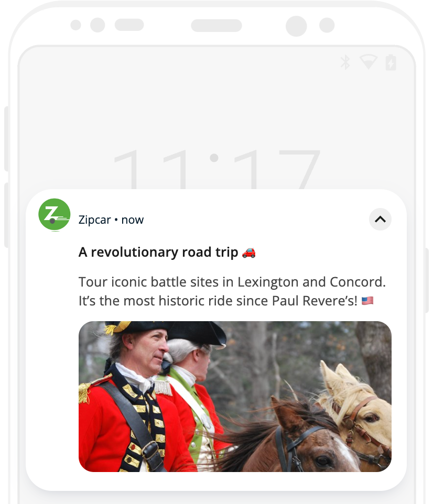This screenshot has width=433, height=504.
Task: Tap the Wi-Fi signal icon
Action: tap(369, 62)
